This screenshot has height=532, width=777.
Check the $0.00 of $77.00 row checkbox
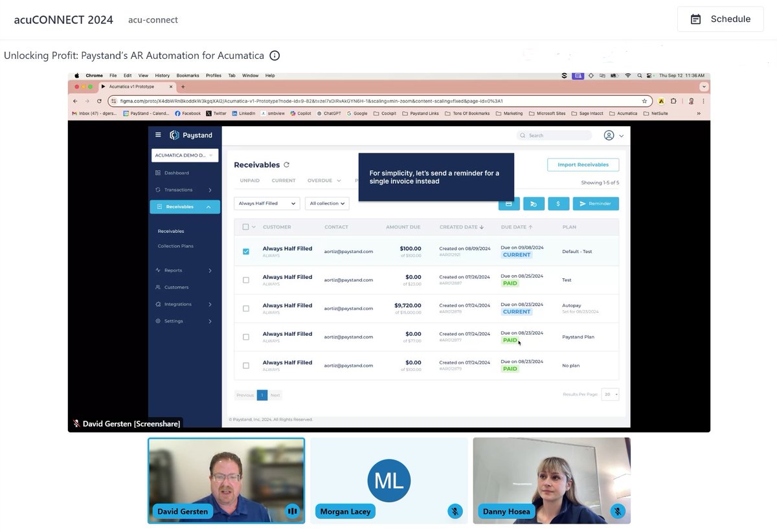tap(246, 337)
